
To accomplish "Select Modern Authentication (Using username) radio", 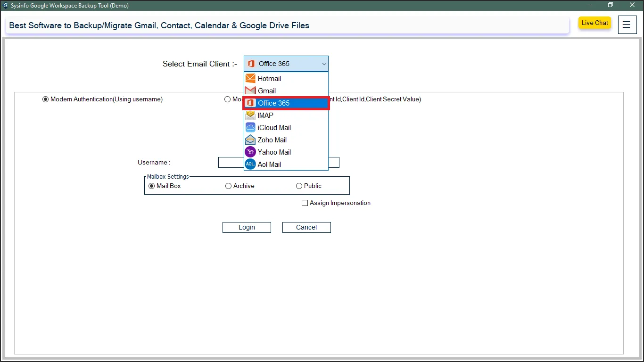I will pyautogui.click(x=46, y=99).
